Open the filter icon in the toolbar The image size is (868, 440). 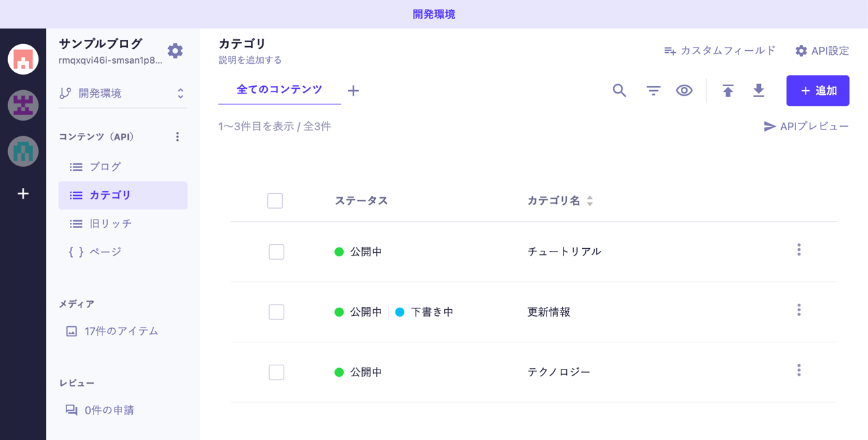coord(652,90)
